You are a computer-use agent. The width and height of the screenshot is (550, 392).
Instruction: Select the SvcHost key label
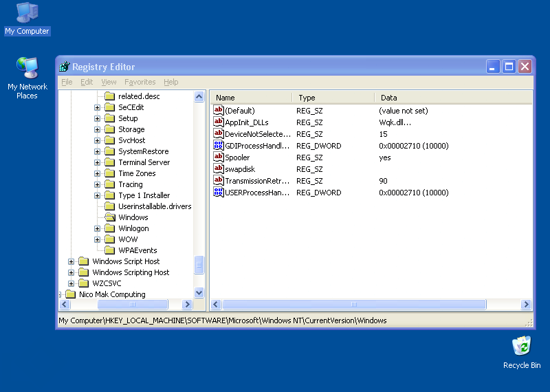[x=131, y=140]
